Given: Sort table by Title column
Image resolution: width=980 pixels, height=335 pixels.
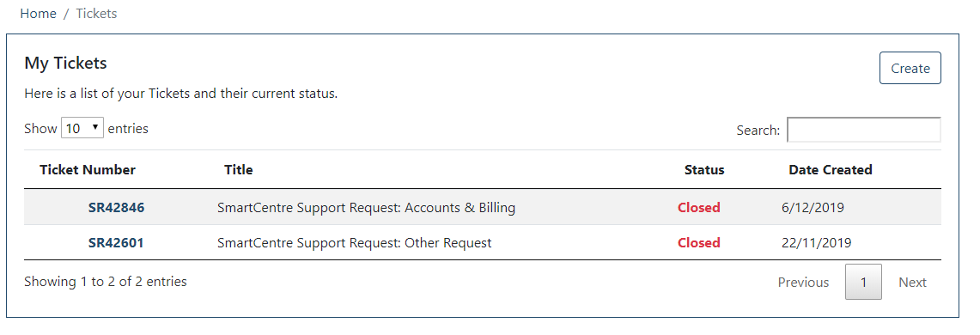Looking at the screenshot, I should pyautogui.click(x=239, y=169).
